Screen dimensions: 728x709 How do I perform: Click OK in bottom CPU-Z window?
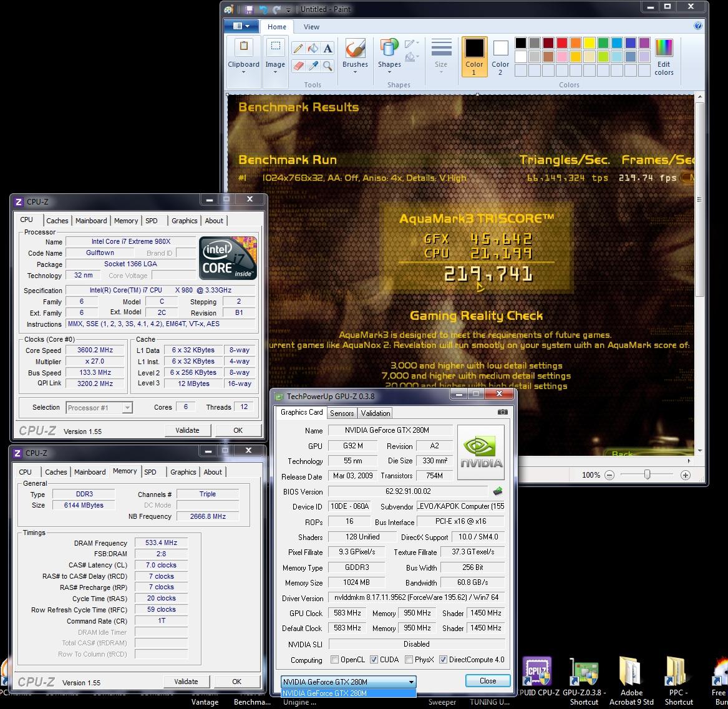236,682
